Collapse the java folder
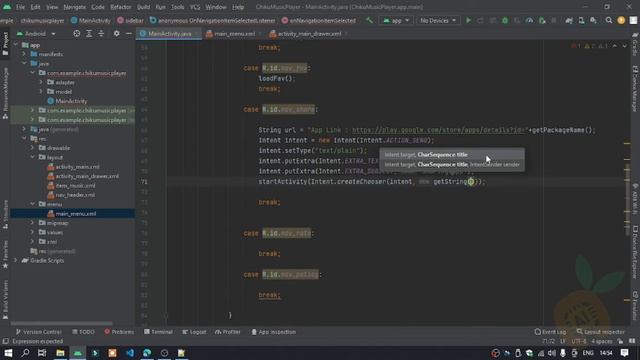 pyautogui.click(x=24, y=63)
